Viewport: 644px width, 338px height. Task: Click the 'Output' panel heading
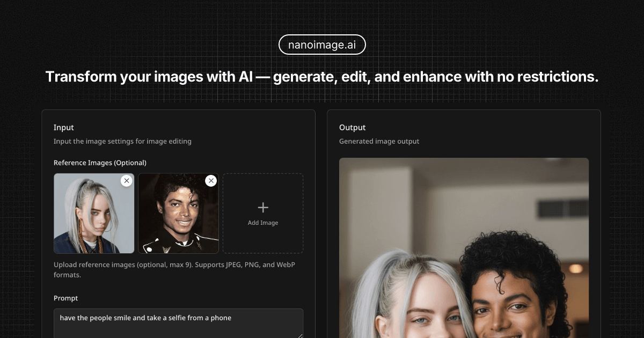pos(352,128)
